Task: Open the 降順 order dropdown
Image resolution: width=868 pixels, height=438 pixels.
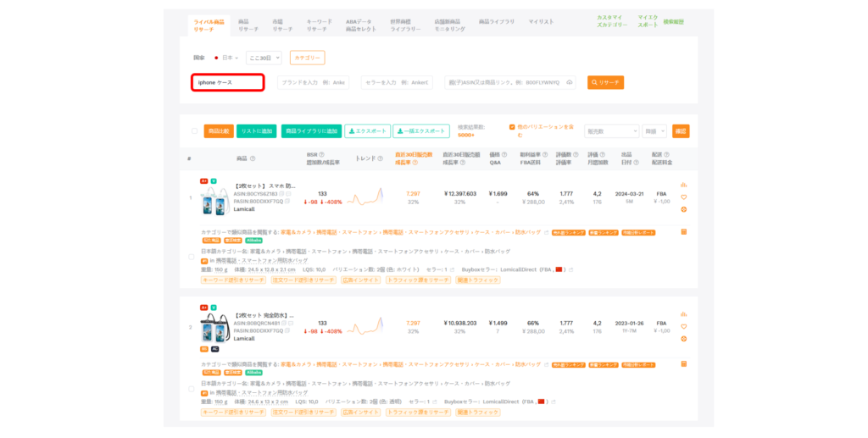Action: pyautogui.click(x=654, y=131)
